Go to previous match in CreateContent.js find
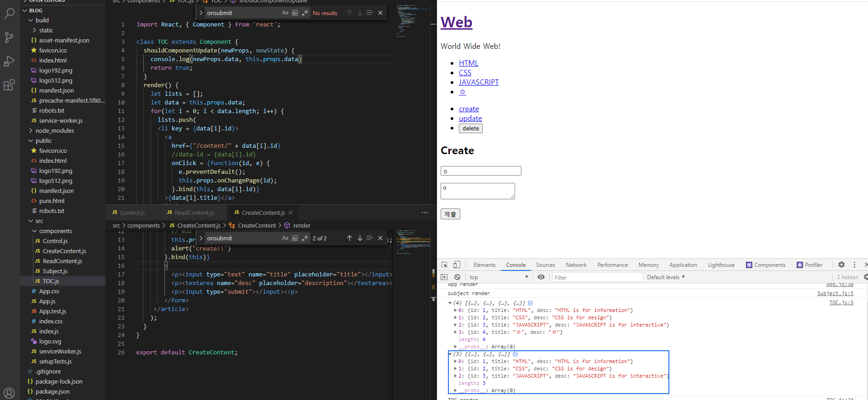Viewport: 868px width, 400px height. pos(349,238)
